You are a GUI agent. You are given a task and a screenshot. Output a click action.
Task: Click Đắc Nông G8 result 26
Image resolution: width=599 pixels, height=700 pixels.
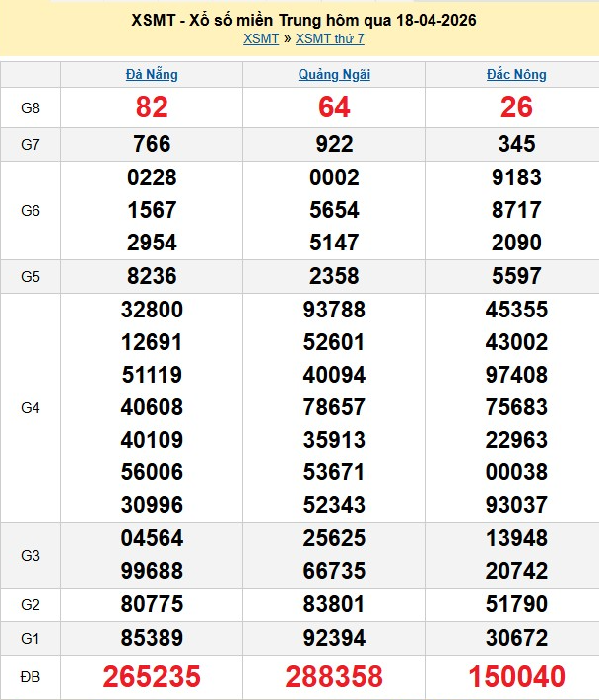click(x=516, y=107)
